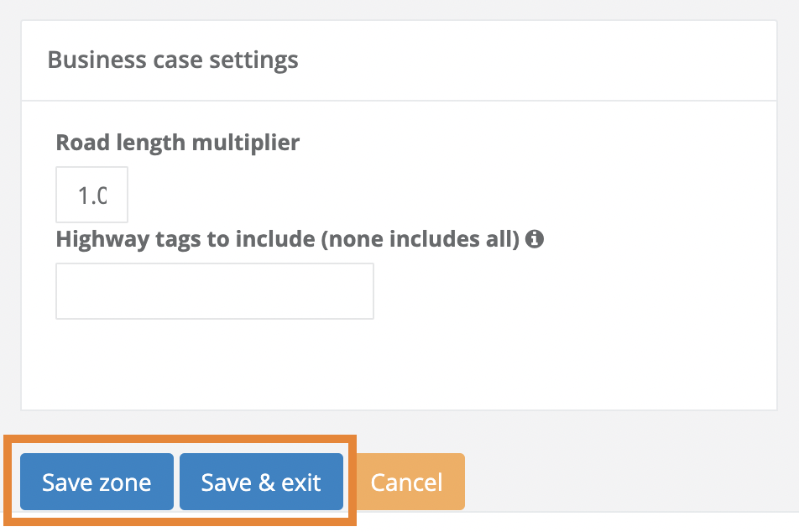
Task: Click the Save zone button
Action: 97,482
